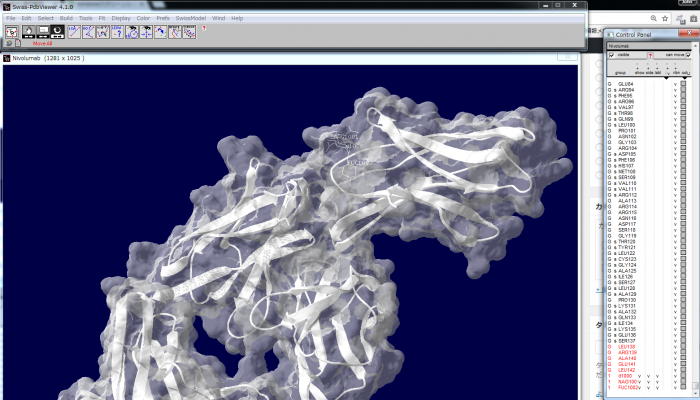Toggle the visible checkbox in Control Panel

pos(612,55)
